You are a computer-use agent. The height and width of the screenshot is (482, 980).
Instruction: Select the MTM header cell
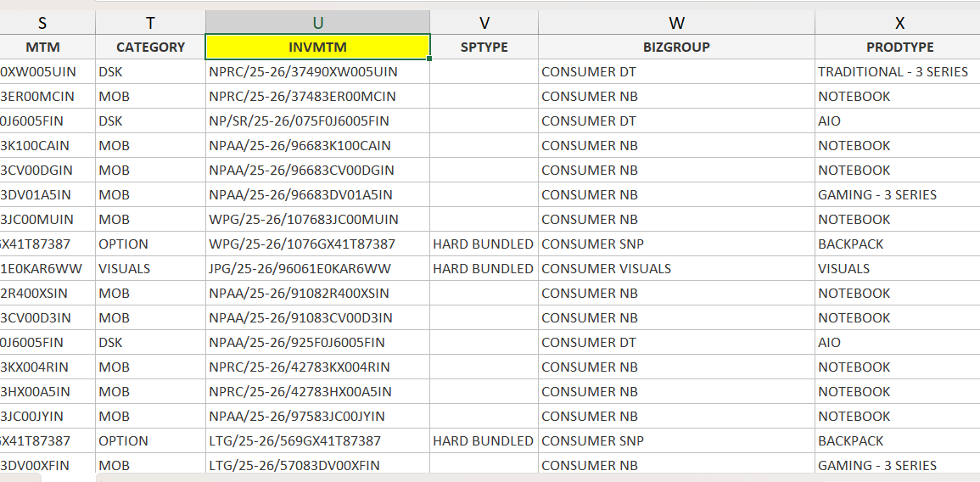[42, 48]
